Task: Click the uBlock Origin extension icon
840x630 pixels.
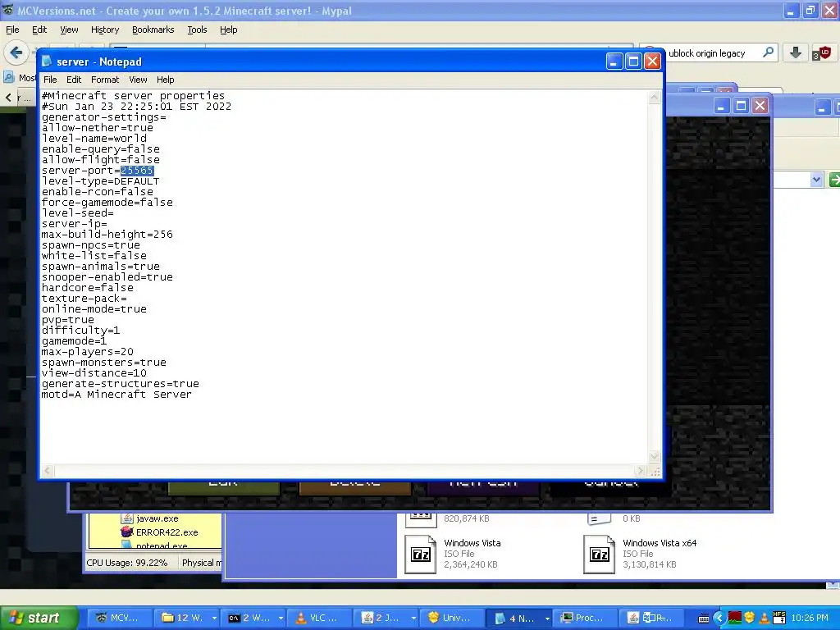Action: (822, 52)
